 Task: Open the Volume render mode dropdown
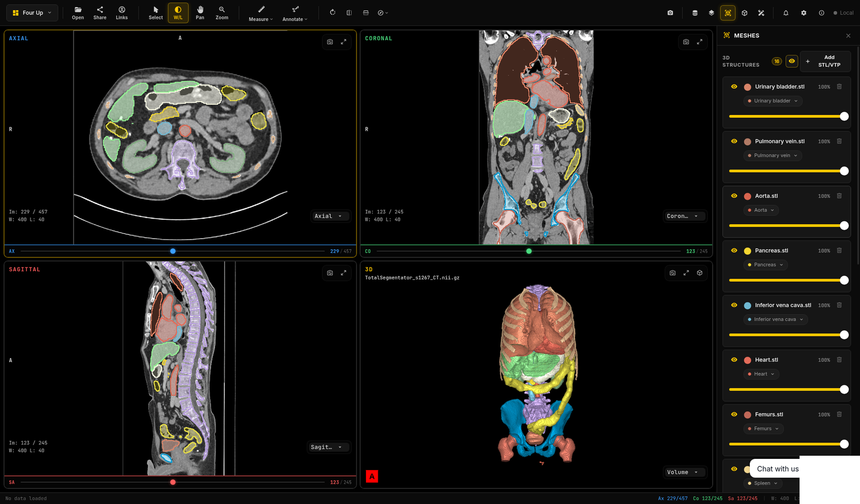click(x=685, y=472)
